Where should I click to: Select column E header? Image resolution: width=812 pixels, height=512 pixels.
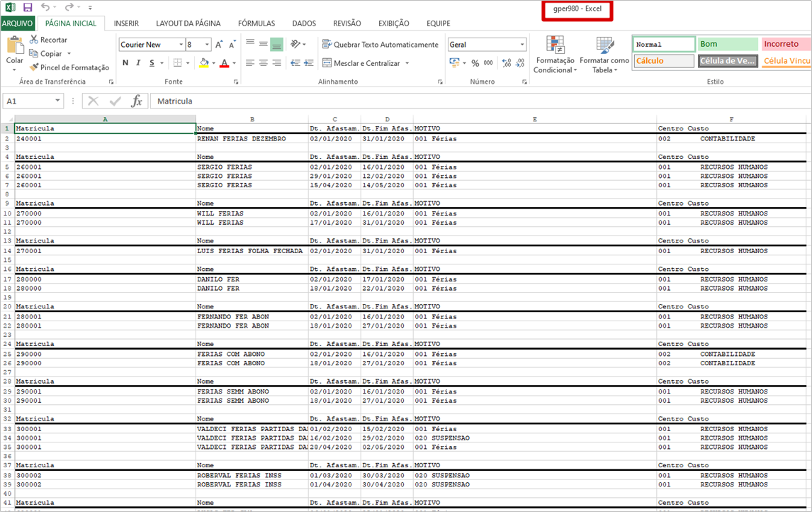[x=535, y=119]
